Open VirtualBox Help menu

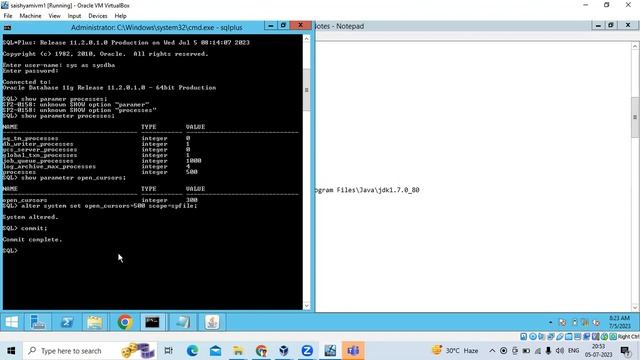pyautogui.click(x=120, y=16)
